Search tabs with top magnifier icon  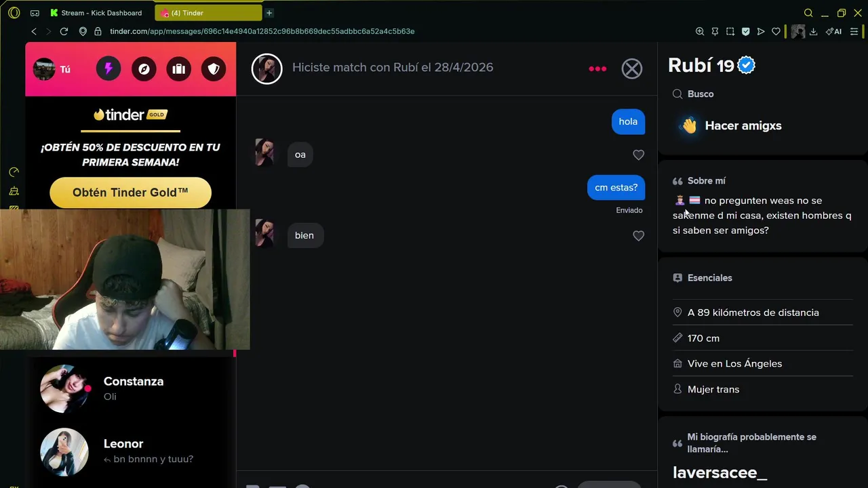(808, 13)
